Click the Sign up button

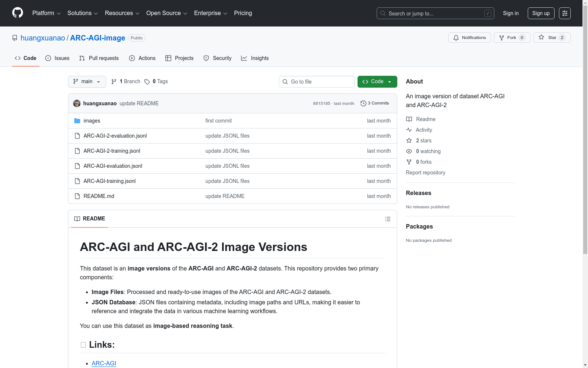point(541,13)
